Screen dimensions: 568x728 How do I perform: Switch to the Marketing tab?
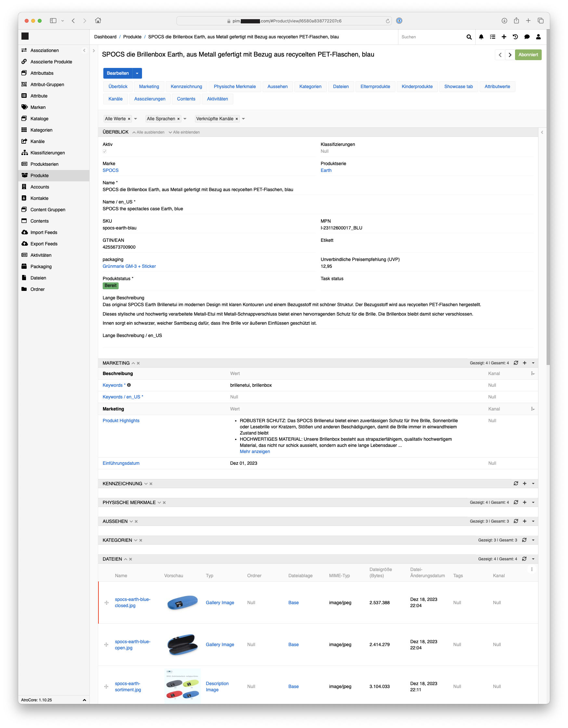pos(149,87)
